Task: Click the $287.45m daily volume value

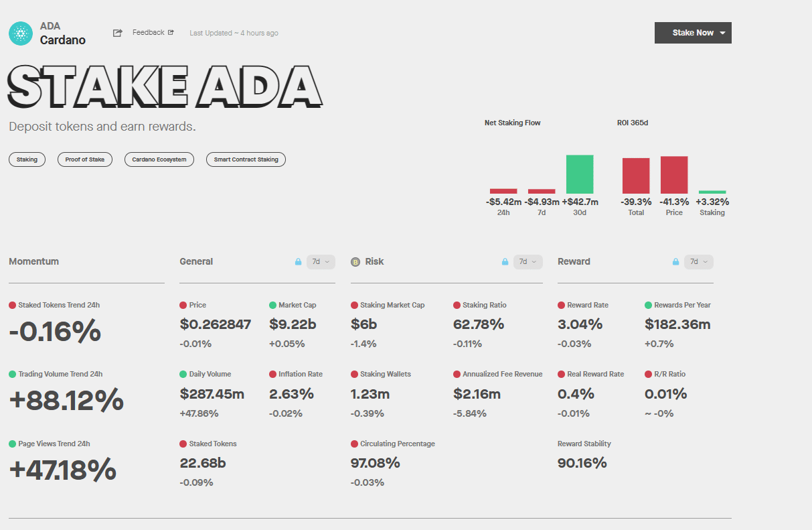Action: (212, 394)
